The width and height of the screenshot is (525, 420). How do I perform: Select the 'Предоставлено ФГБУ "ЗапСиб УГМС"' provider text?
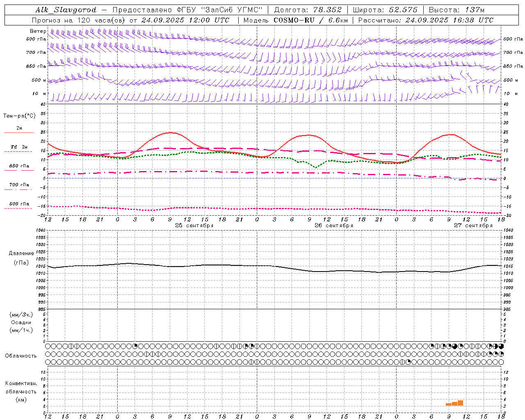pos(187,10)
